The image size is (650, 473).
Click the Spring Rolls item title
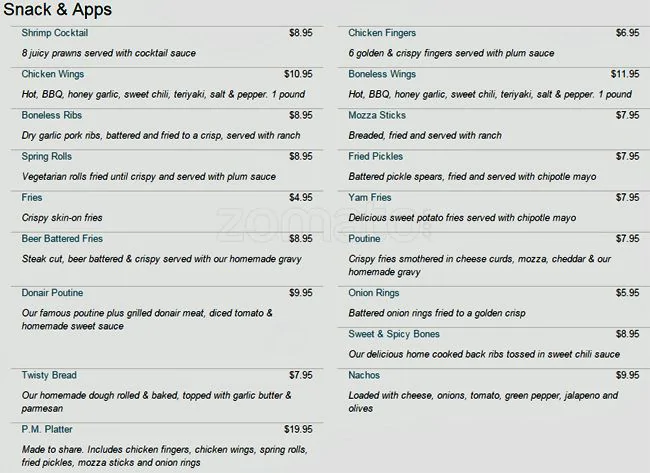tap(47, 156)
